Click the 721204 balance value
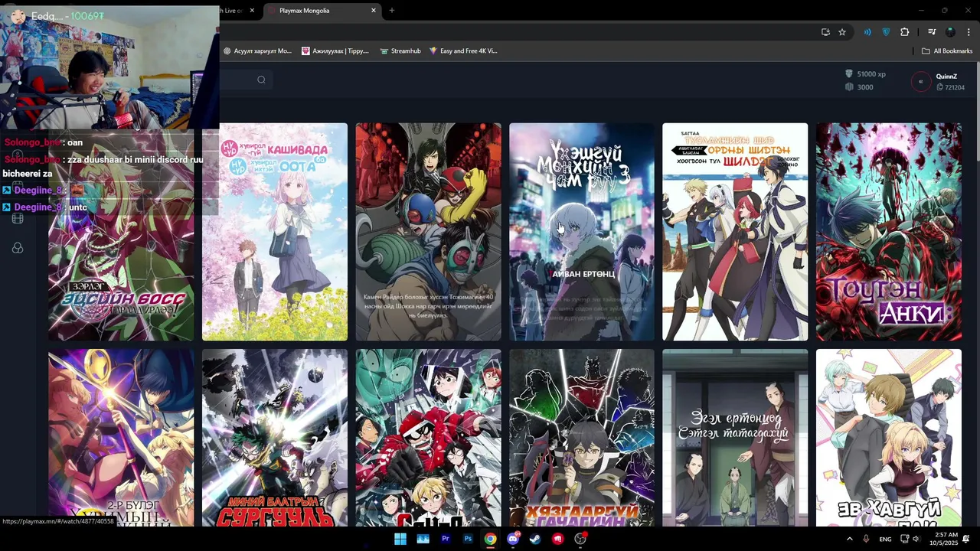The width and height of the screenshot is (980, 551). [955, 88]
